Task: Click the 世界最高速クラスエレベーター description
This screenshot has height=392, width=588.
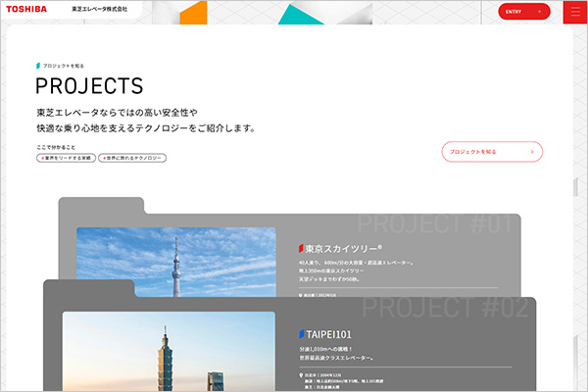Action: pos(336,358)
